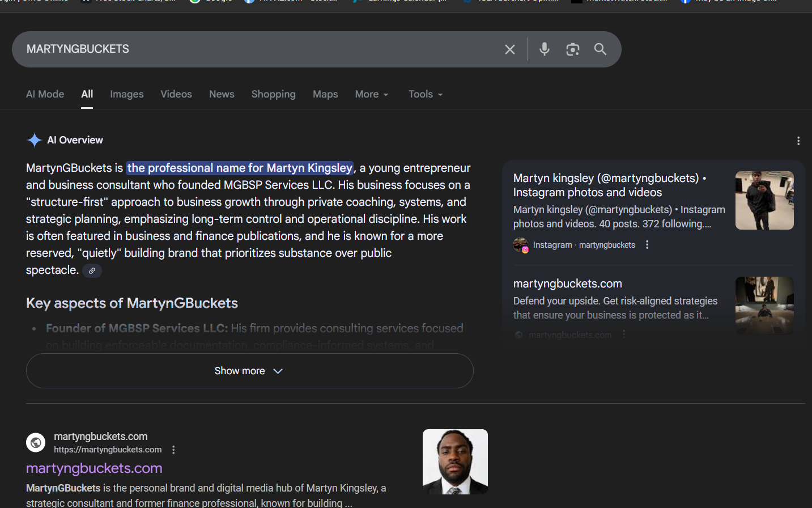This screenshot has height=508, width=812.
Task: Switch to the News tab
Action: click(222, 94)
